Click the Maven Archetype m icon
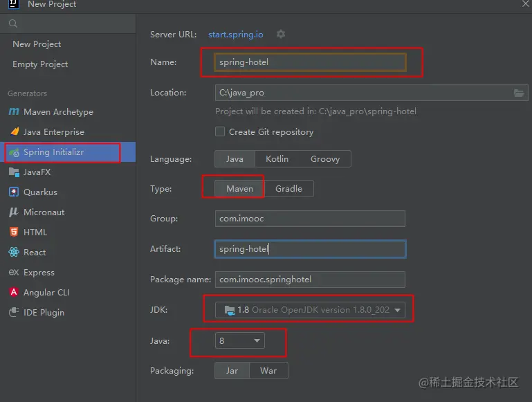This screenshot has height=402, width=532. tap(14, 111)
